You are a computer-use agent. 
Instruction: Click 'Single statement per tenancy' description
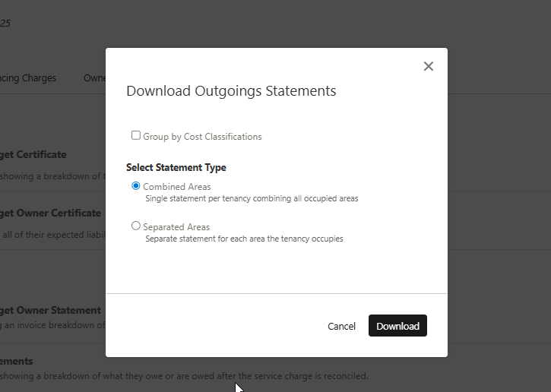252,199
